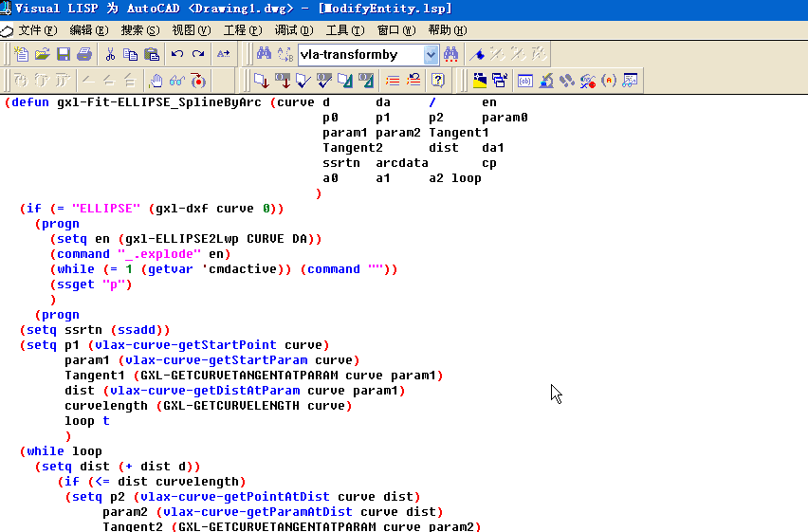Save the current LISP file
Image resolution: width=808 pixels, height=532 pixels.
[64, 54]
